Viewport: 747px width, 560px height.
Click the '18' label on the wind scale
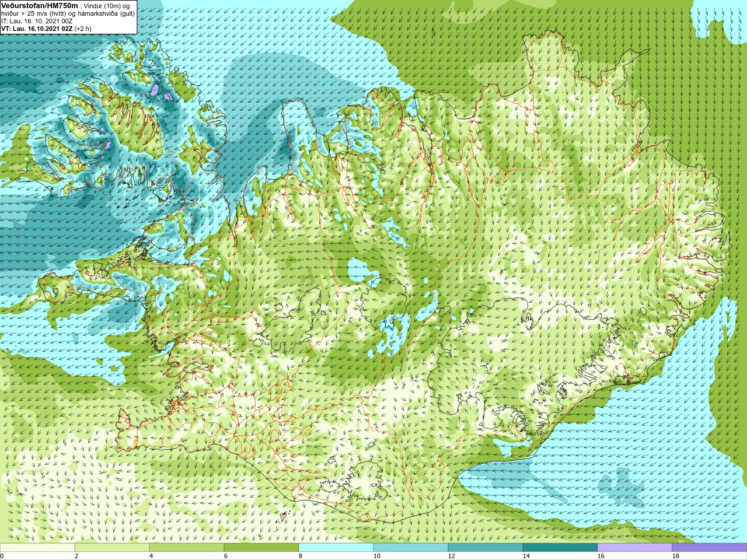coord(676,556)
